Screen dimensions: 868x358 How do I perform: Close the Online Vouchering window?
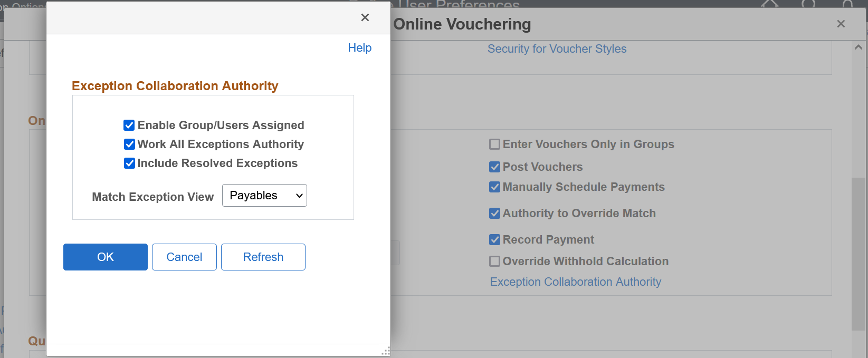[841, 24]
